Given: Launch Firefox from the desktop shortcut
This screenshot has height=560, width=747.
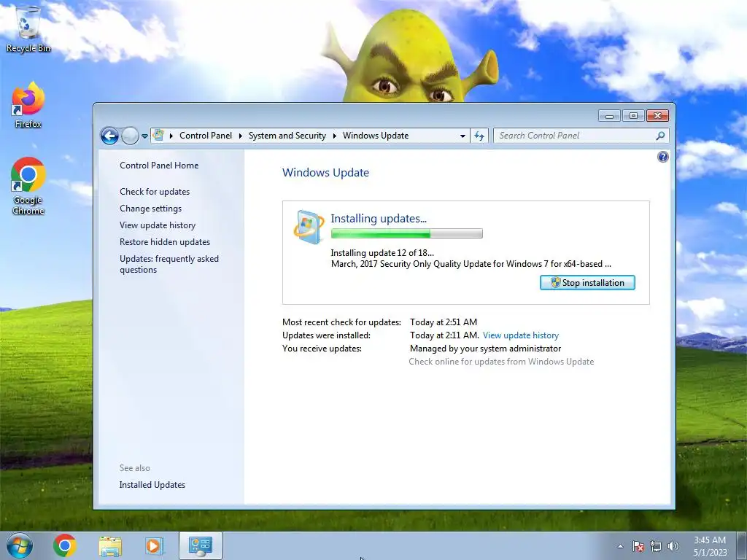Looking at the screenshot, I should [x=28, y=105].
